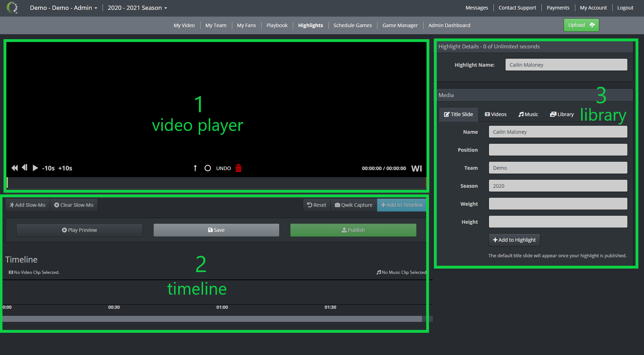644x355 pixels.
Task: Expand the Demo - Demo - Admin dropdown
Action: coord(63,7)
